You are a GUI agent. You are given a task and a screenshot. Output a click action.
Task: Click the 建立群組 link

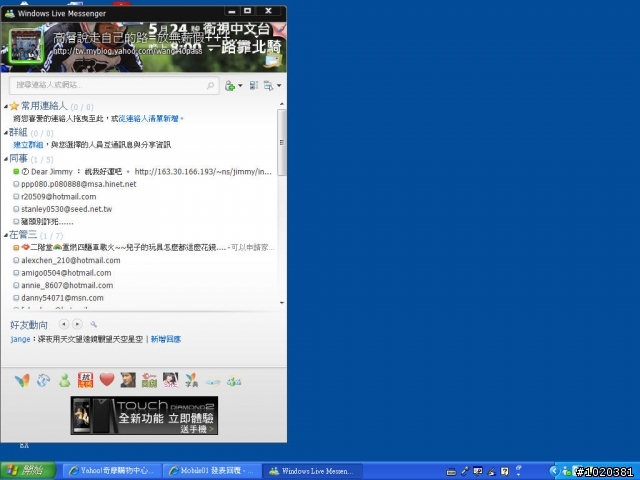[x=28, y=144]
